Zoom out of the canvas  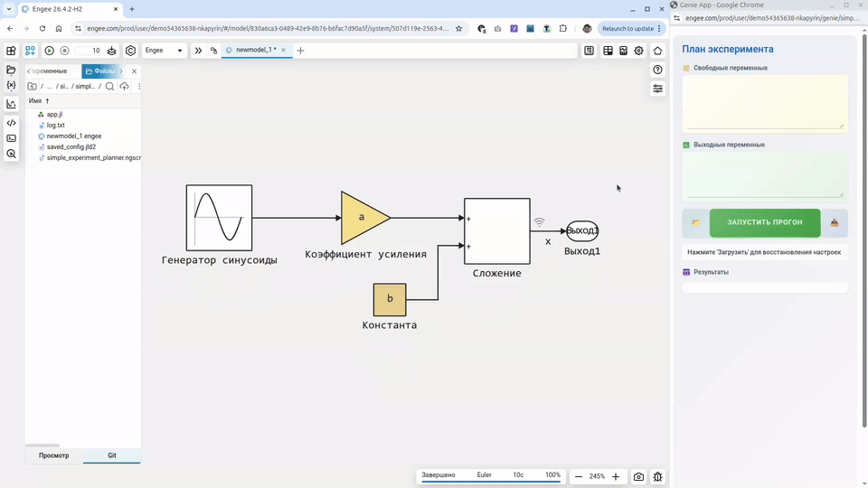click(x=579, y=476)
